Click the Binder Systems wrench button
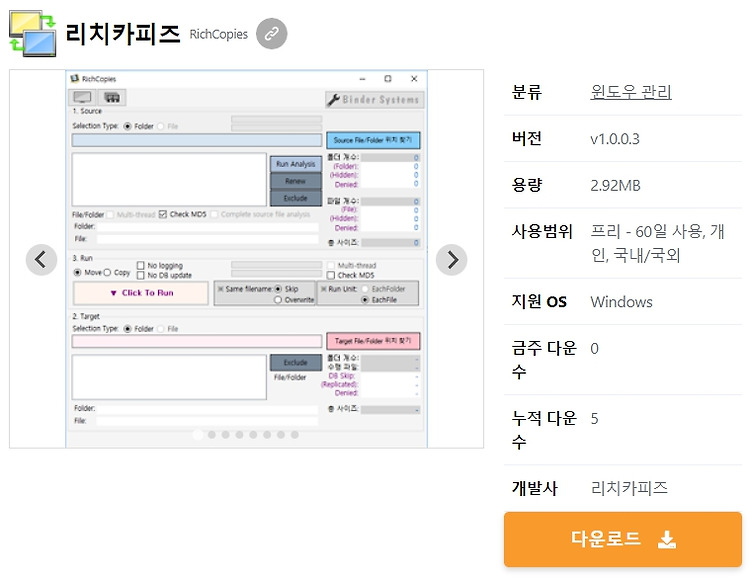The image size is (750, 580). click(375, 99)
